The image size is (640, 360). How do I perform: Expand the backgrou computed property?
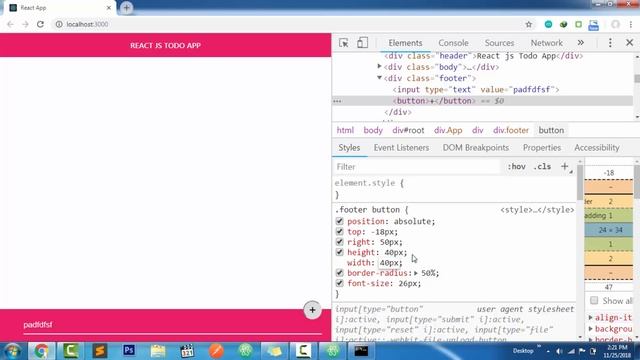click(x=591, y=329)
